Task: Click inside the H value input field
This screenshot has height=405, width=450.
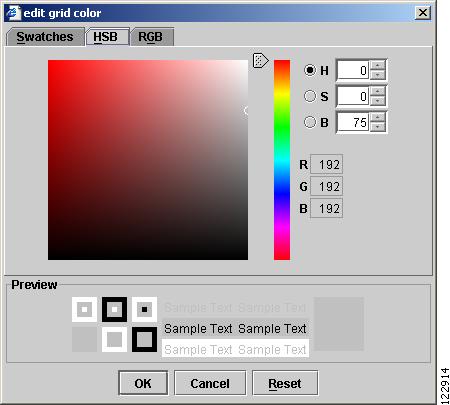Action: (353, 70)
